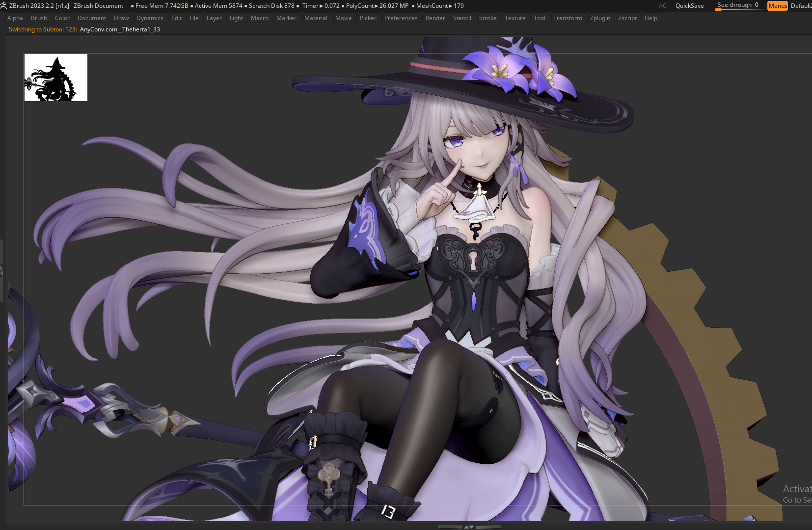The width and height of the screenshot is (812, 530).
Task: Click the 'ZBrush 2023.2.2 [n1z]' version text
Action: [x=39, y=6]
